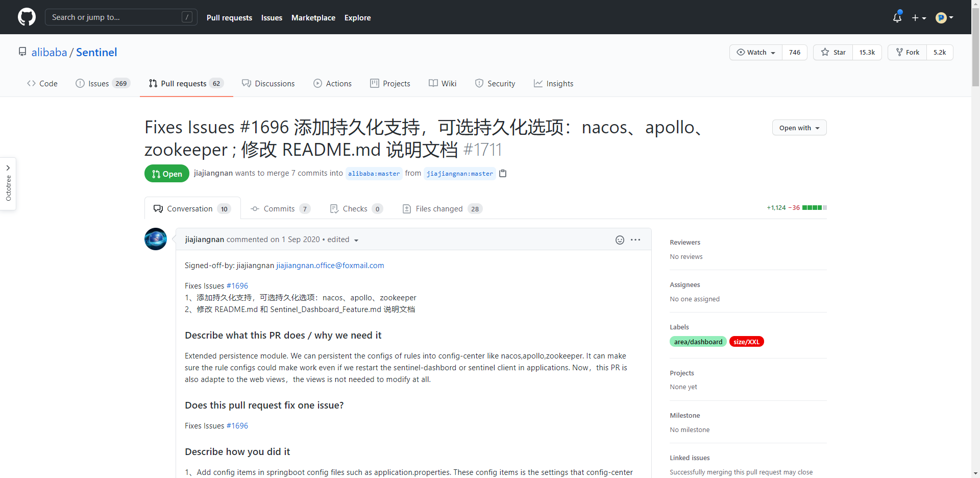Expand the 'Open with' dropdown
Viewport: 980px width, 478px height.
point(799,128)
